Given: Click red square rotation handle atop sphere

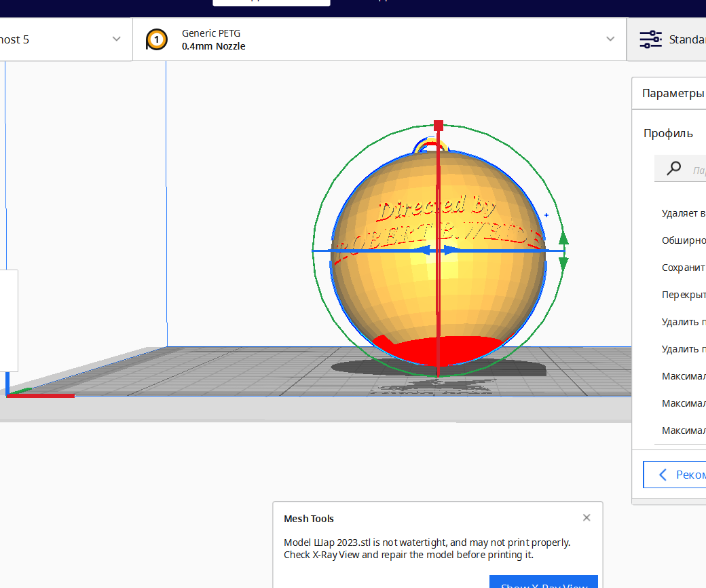Looking at the screenshot, I should pyautogui.click(x=438, y=126).
